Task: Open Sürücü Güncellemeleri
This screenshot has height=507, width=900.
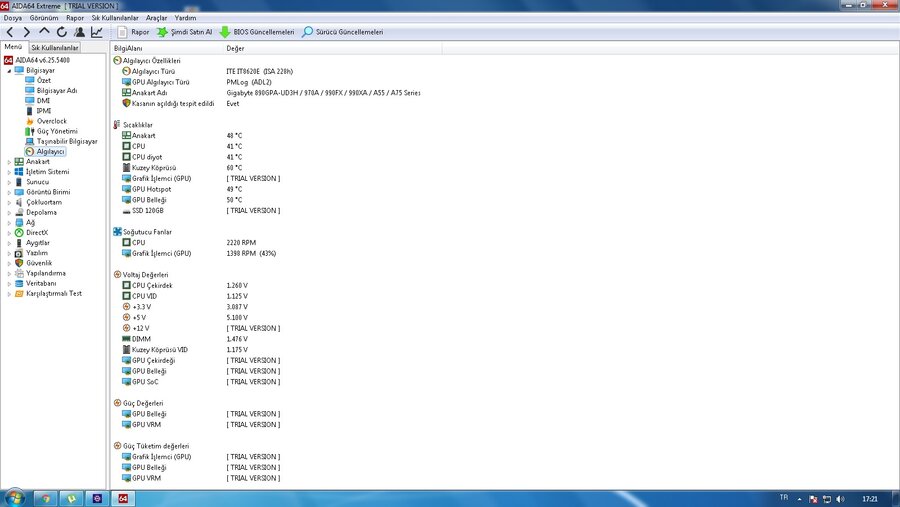Action: pyautogui.click(x=343, y=32)
